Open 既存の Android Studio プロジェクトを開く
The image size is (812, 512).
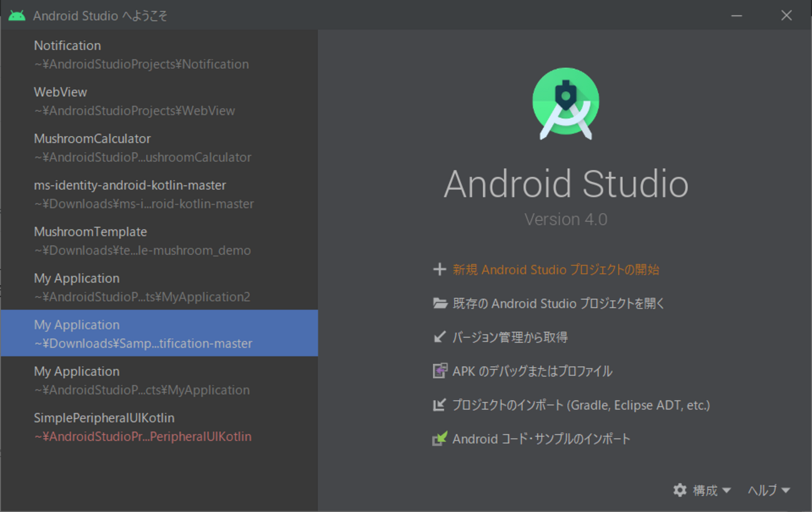tap(558, 303)
